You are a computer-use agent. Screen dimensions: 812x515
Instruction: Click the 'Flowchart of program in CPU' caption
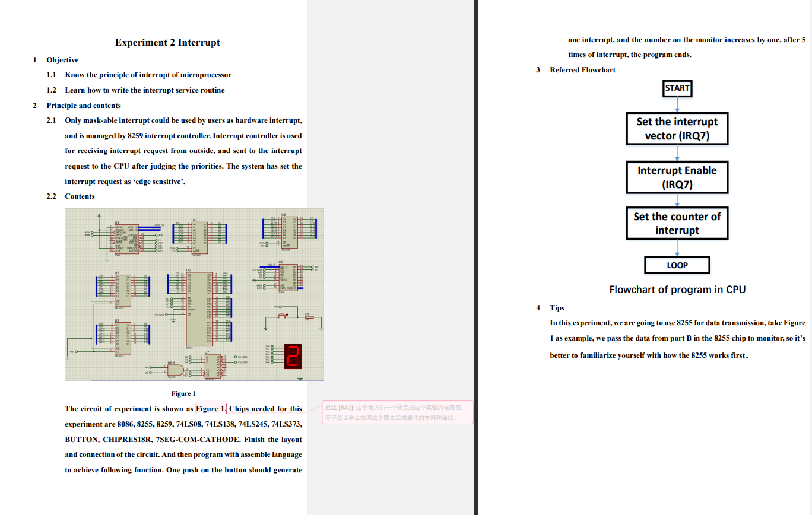pos(677,290)
